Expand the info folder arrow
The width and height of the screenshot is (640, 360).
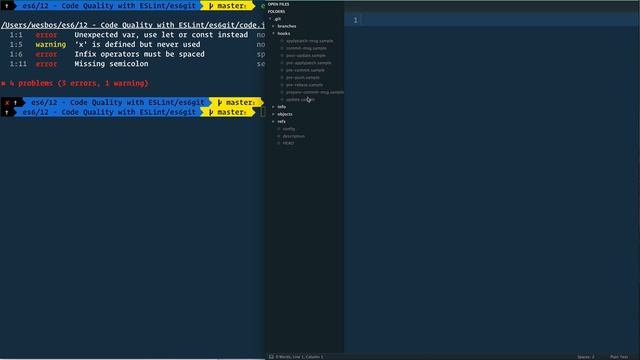click(273, 107)
